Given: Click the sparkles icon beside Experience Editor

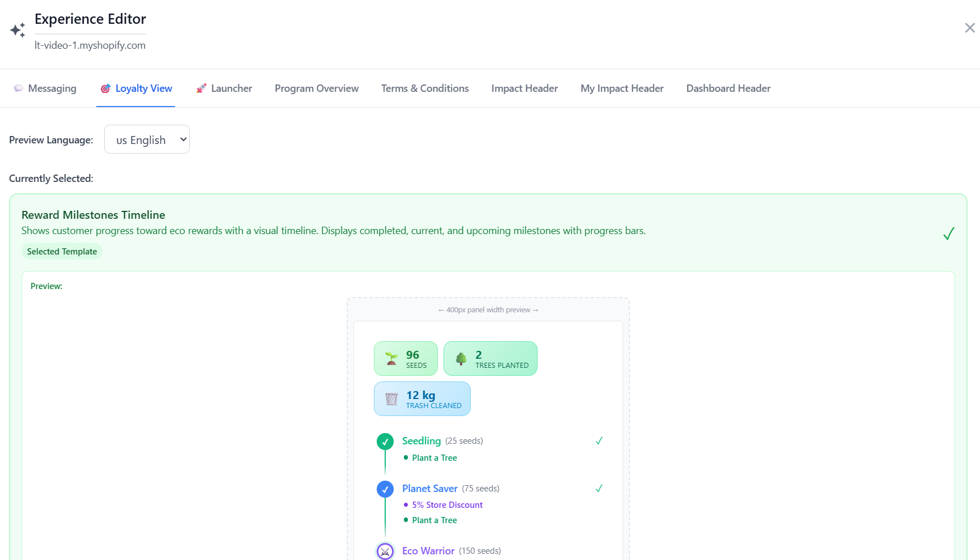Looking at the screenshot, I should click(x=18, y=29).
